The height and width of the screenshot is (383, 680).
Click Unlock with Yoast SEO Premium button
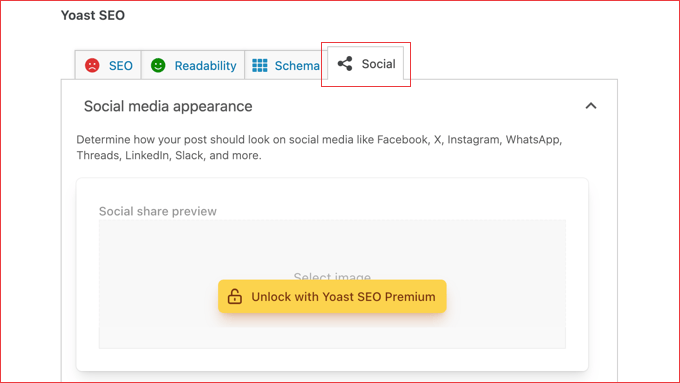tap(332, 297)
